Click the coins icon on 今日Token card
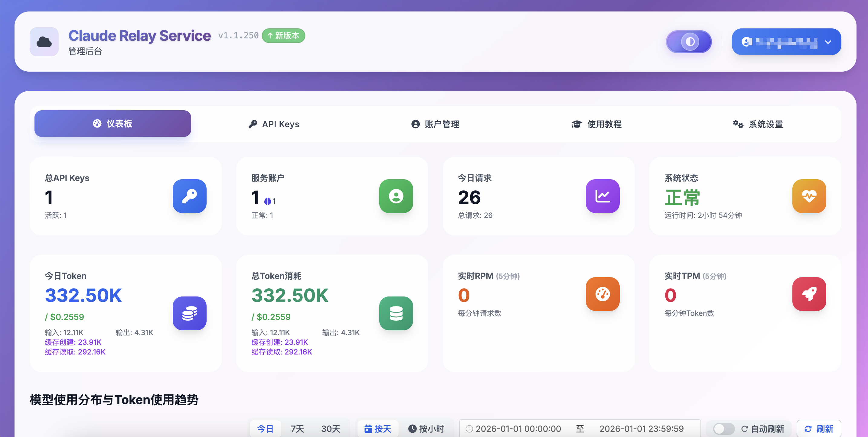This screenshot has width=868, height=437. click(x=189, y=313)
